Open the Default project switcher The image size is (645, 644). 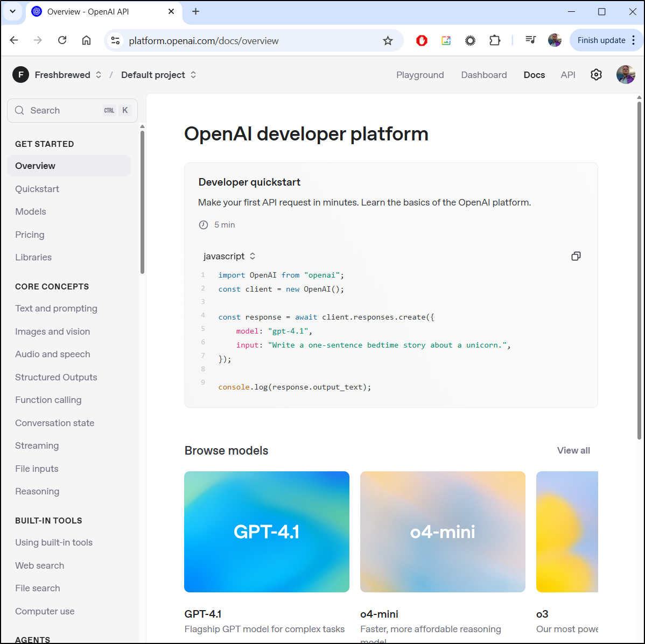[x=158, y=75]
